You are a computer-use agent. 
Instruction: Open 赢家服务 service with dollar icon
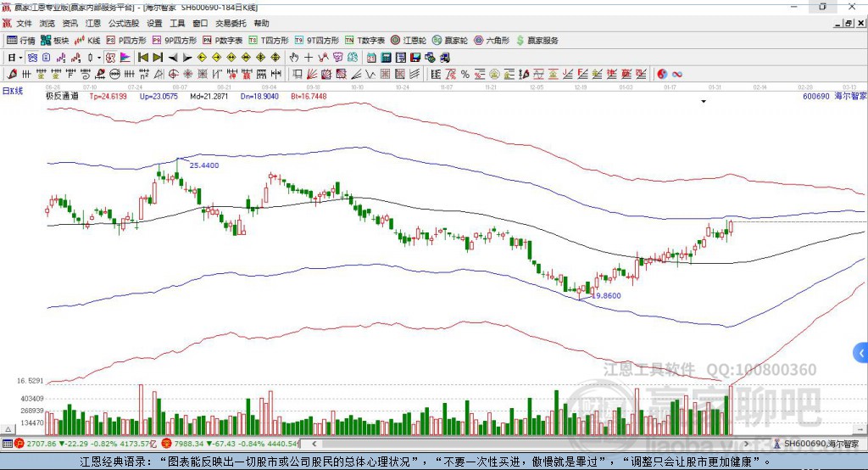click(x=537, y=41)
